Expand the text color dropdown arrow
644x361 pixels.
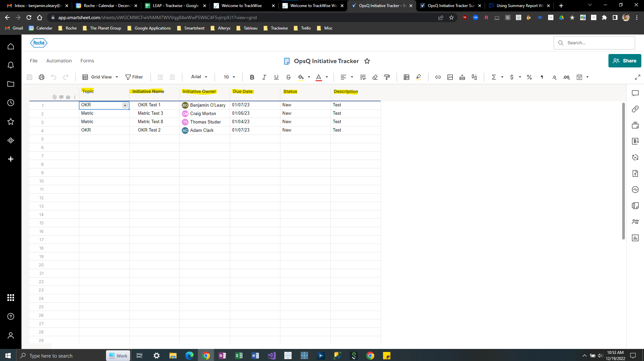pos(327,77)
